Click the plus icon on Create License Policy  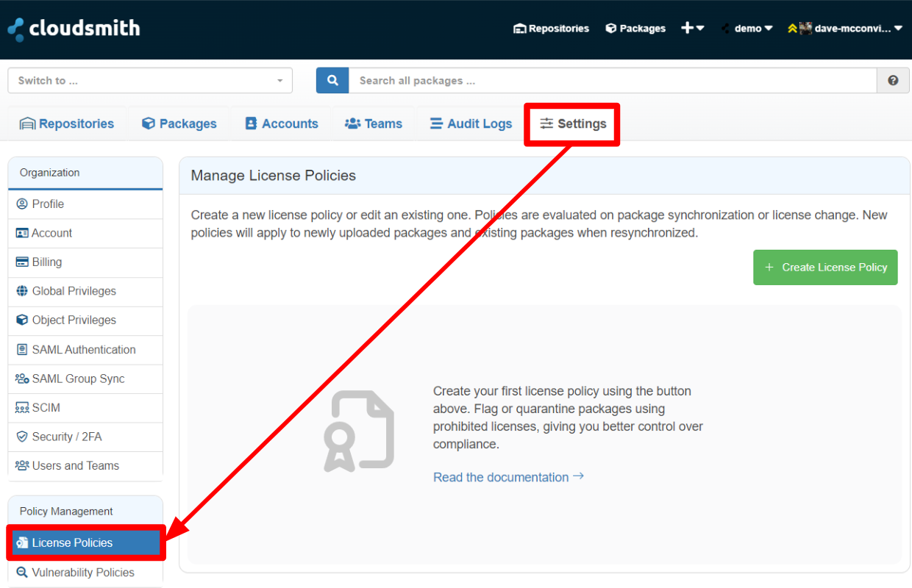(x=769, y=268)
